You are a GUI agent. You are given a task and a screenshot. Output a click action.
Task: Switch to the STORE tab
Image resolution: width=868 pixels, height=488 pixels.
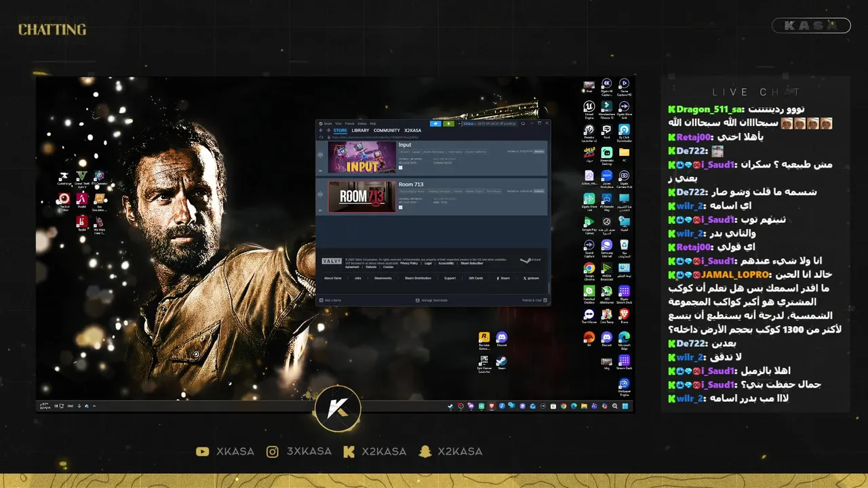(x=340, y=130)
